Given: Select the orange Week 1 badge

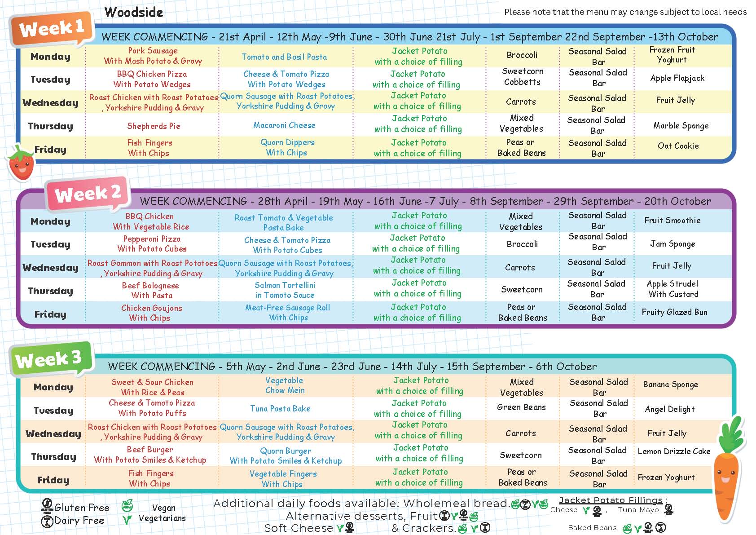Looking at the screenshot, I should [x=53, y=28].
